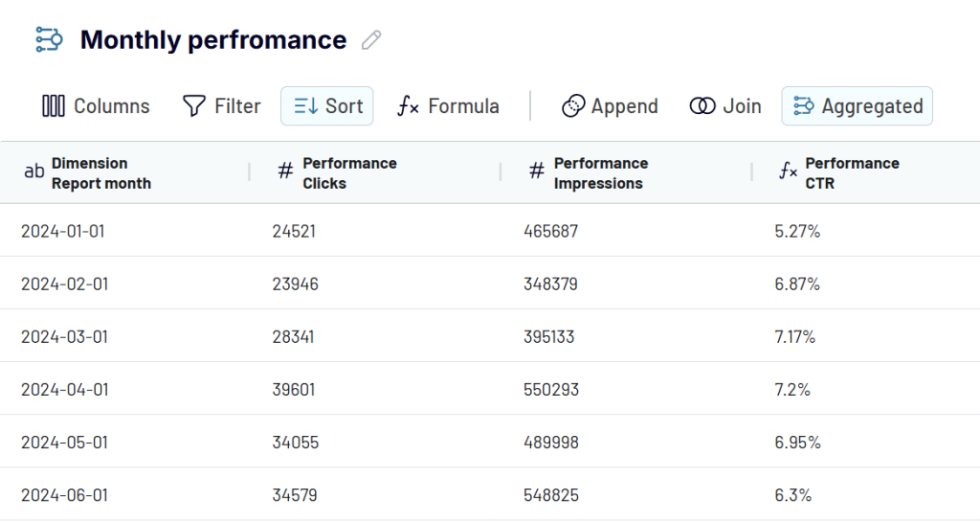Click the Join toolbar option
Viewport: 980px width, 523px height.
tap(725, 106)
